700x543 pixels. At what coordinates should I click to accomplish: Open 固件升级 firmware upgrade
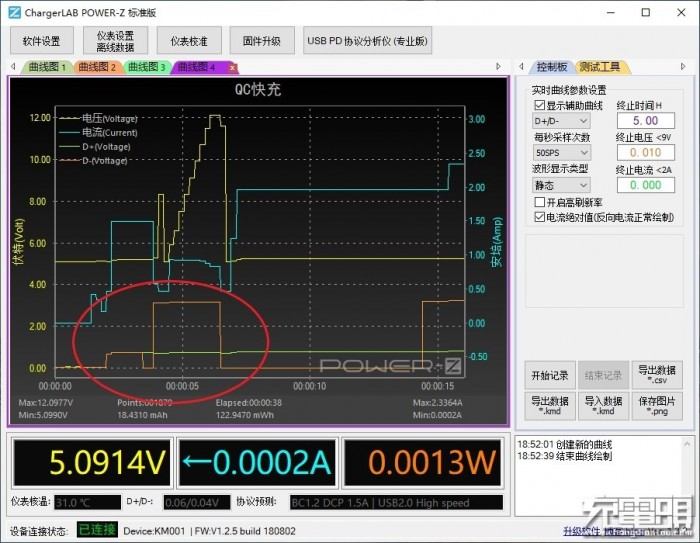(262, 41)
